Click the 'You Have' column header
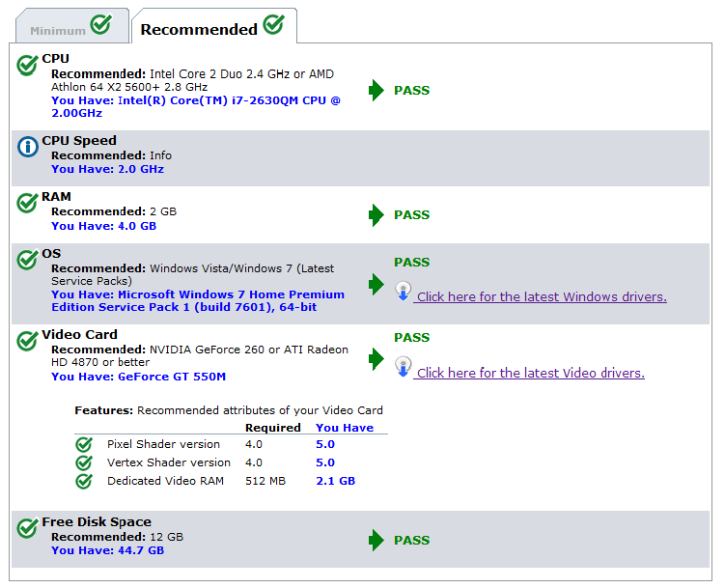The height and width of the screenshot is (588, 725). coord(345,428)
